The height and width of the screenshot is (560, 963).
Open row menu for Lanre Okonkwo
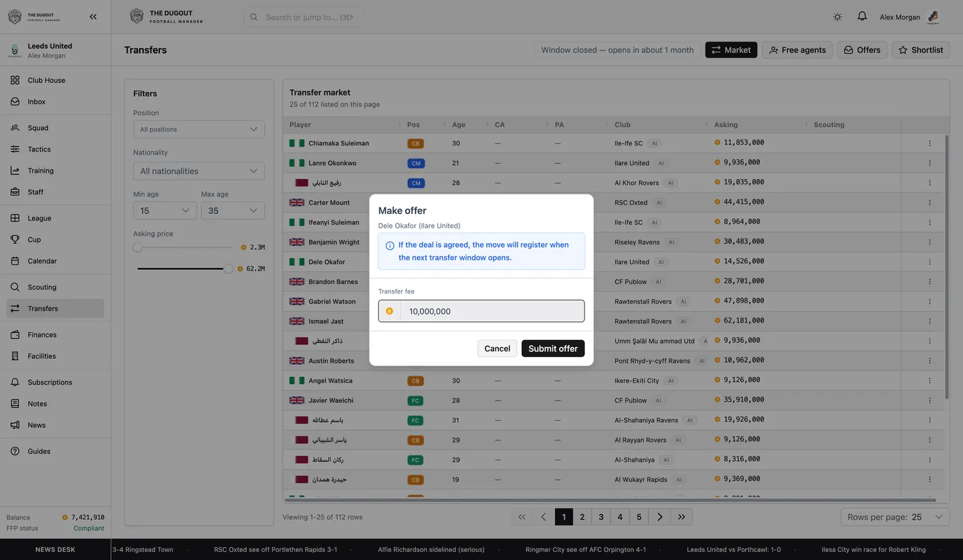[x=930, y=163]
